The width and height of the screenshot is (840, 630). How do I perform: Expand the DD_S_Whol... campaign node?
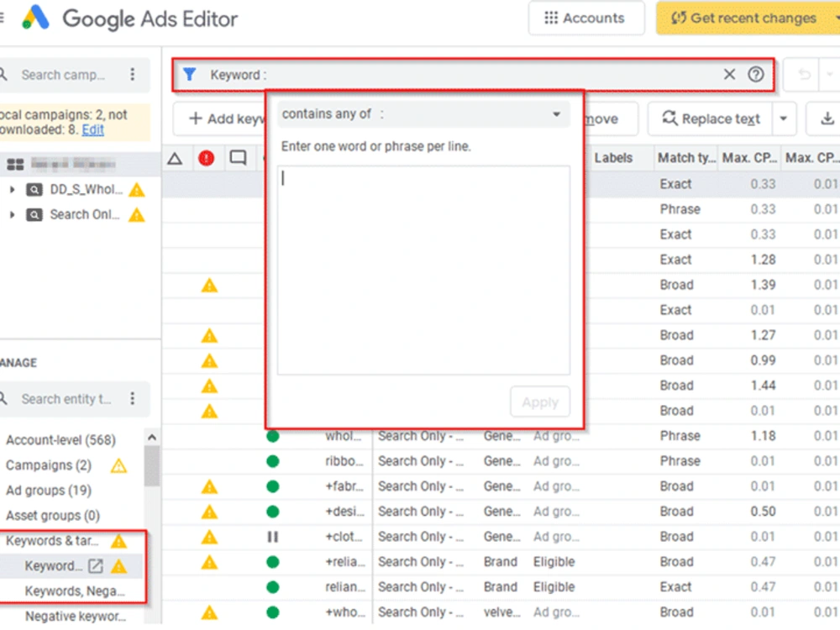[x=12, y=189]
